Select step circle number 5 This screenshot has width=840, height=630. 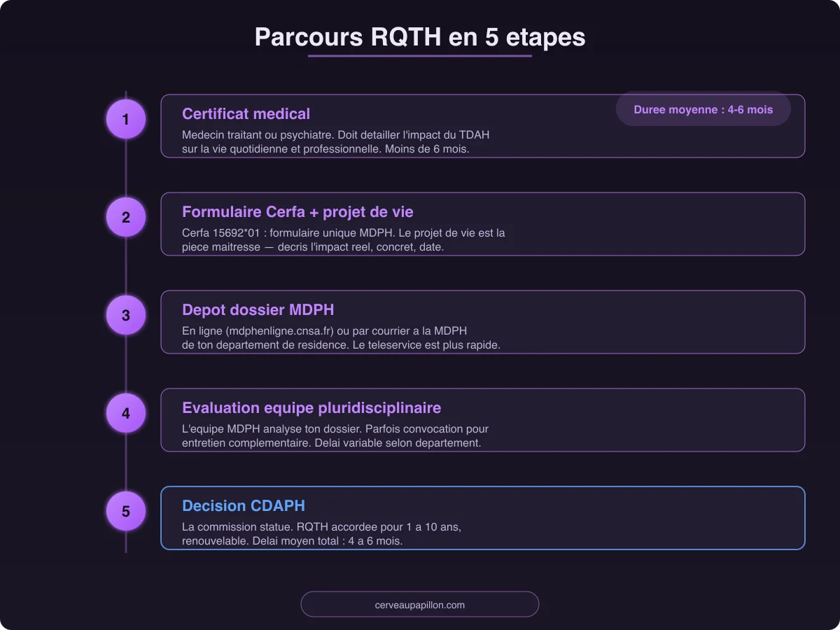coord(125,511)
